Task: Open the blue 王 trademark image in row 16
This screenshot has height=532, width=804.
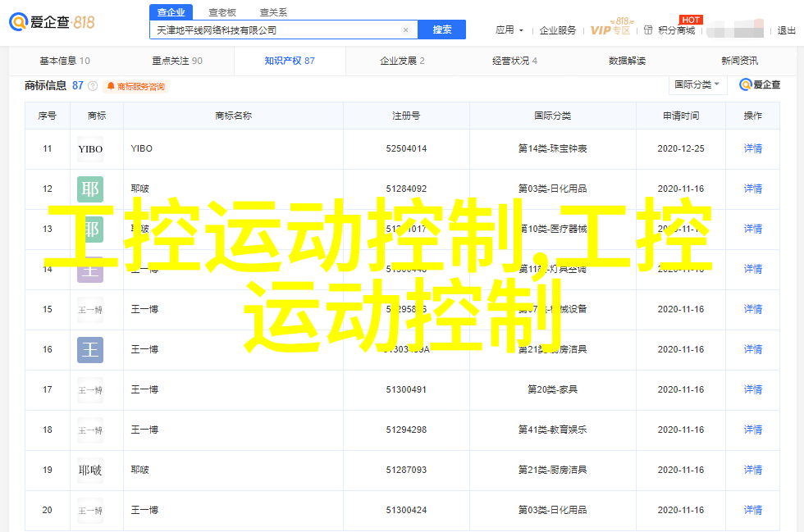Action: tap(90, 350)
